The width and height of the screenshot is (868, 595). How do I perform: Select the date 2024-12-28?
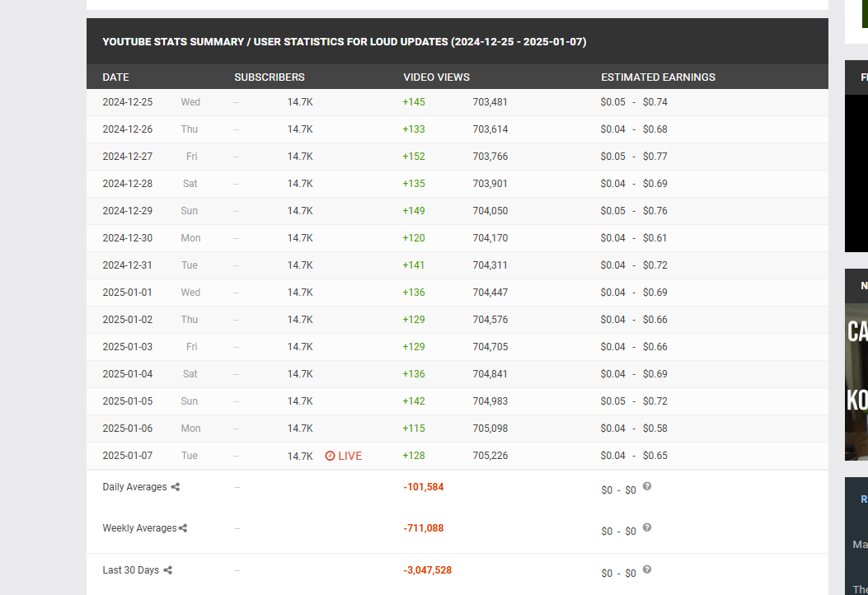tap(127, 183)
